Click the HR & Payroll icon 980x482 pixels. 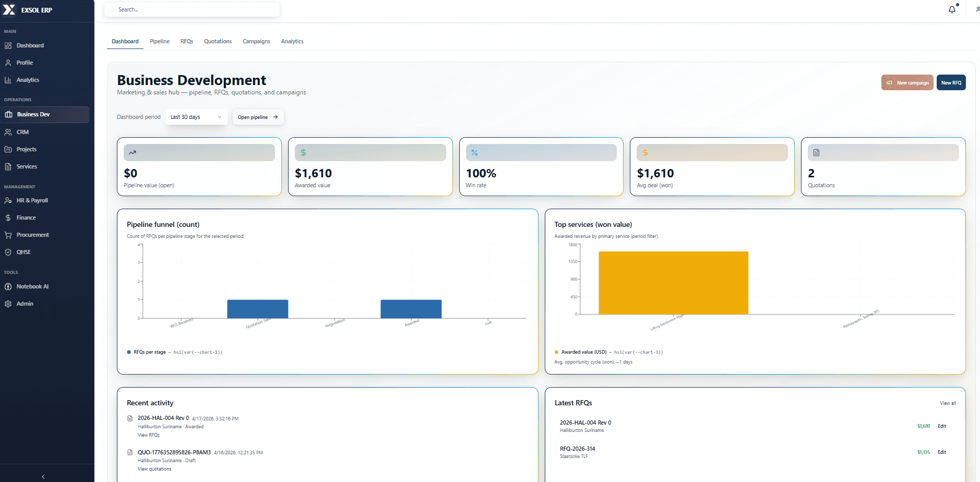click(8, 200)
